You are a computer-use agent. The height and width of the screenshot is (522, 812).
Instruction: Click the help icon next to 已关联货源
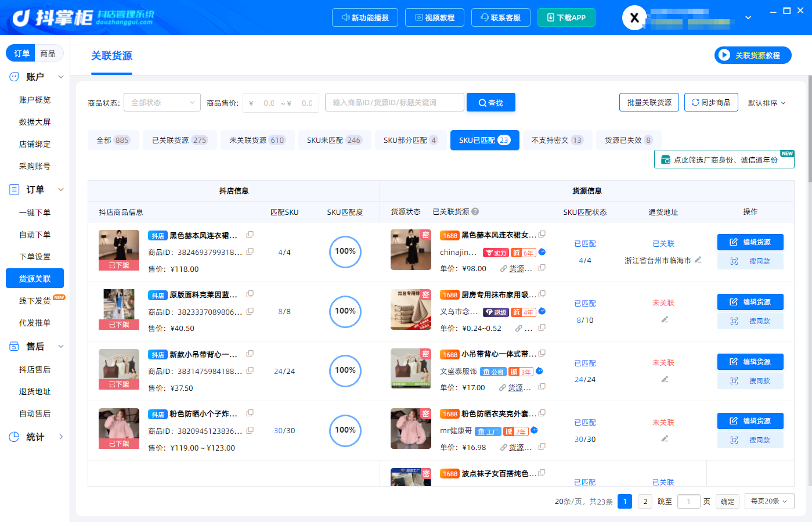475,212
